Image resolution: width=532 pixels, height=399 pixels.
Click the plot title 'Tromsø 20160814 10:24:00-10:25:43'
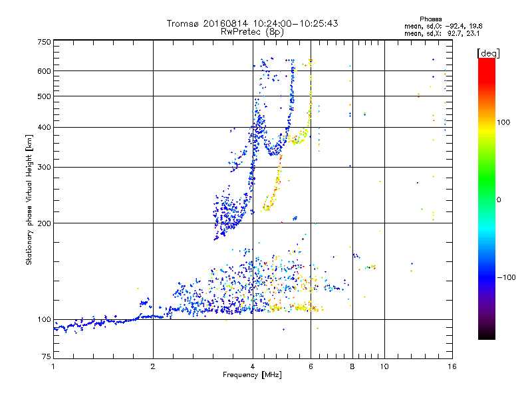point(252,23)
